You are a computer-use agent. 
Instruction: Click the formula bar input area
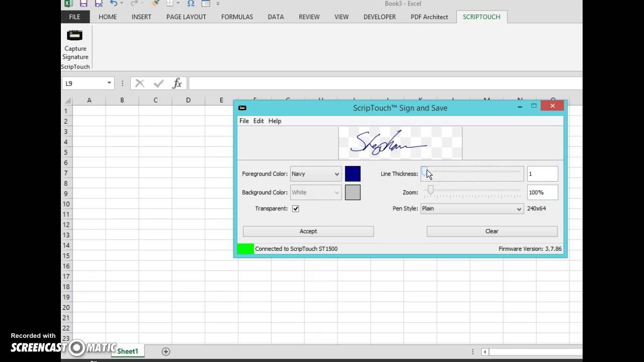[x=385, y=83]
